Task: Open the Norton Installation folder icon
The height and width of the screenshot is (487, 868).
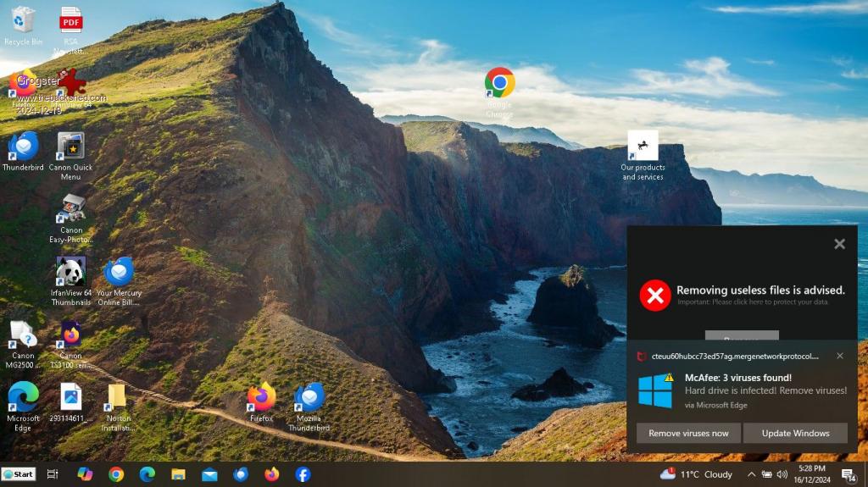Action: click(117, 398)
